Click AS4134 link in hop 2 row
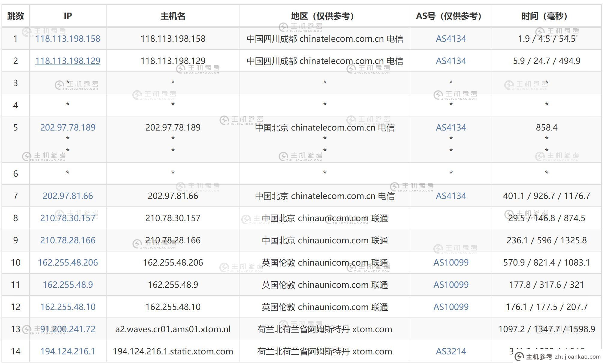Screen dimensions: 603x364 (x=451, y=61)
